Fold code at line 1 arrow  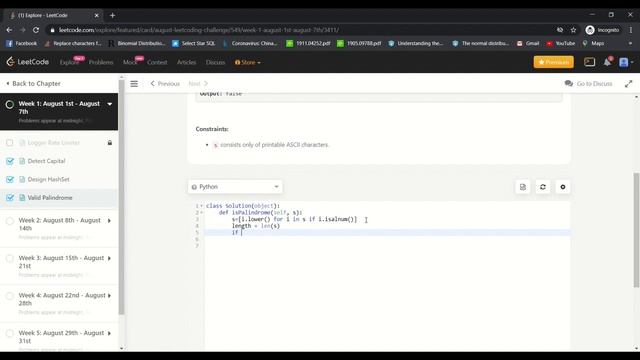[202, 206]
